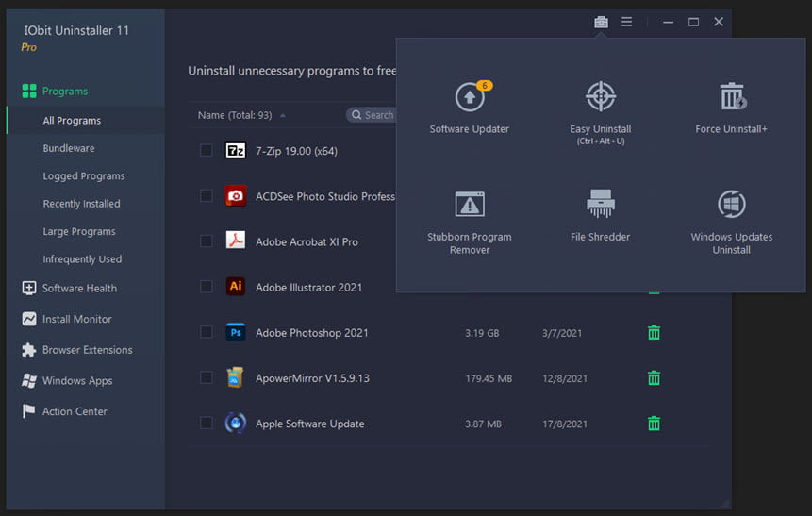Toggle the Name column sort arrow
Screen dimensions: 812x516
pyautogui.click(x=283, y=115)
